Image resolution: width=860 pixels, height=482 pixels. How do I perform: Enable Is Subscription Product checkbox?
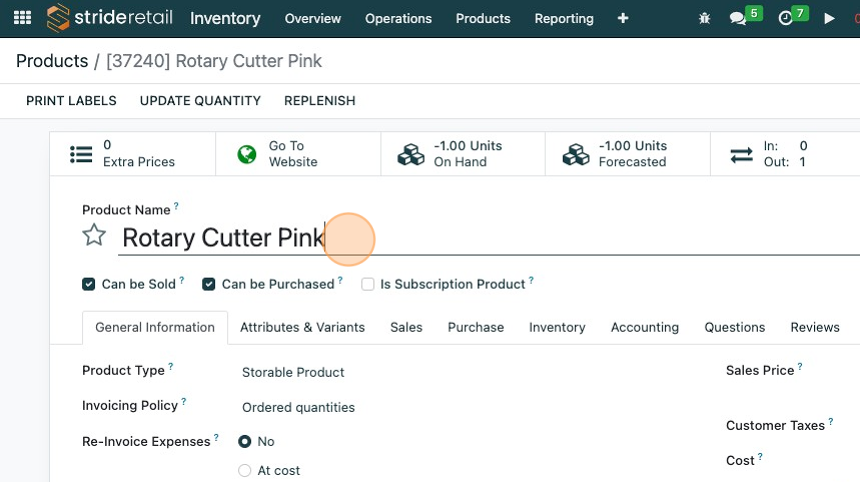[x=368, y=284]
